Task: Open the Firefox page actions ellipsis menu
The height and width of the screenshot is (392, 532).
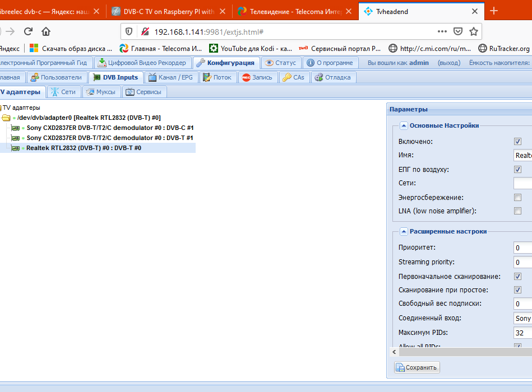Action: [x=442, y=31]
